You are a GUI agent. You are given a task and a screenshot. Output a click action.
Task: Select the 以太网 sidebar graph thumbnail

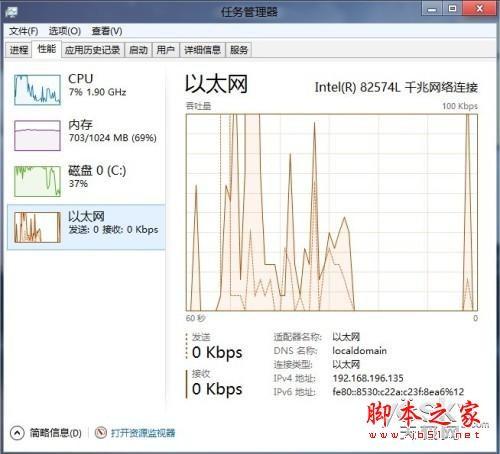tap(37, 227)
